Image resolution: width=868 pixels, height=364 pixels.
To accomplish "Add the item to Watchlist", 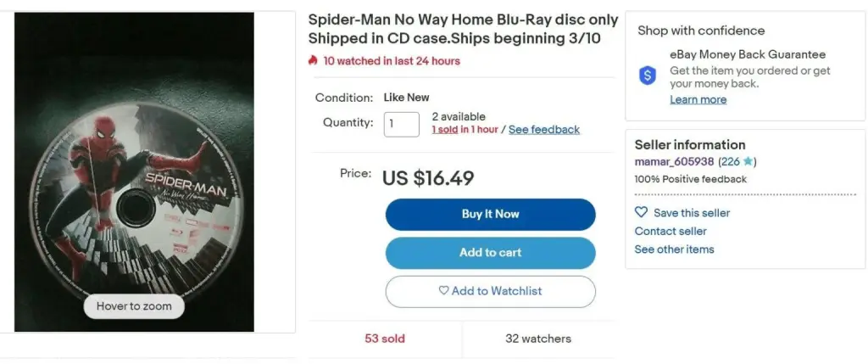I will 490,291.
